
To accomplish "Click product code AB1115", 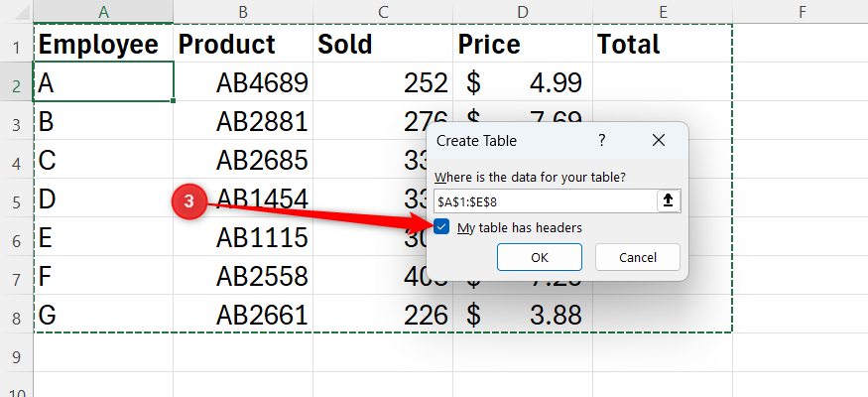I will pos(243,237).
